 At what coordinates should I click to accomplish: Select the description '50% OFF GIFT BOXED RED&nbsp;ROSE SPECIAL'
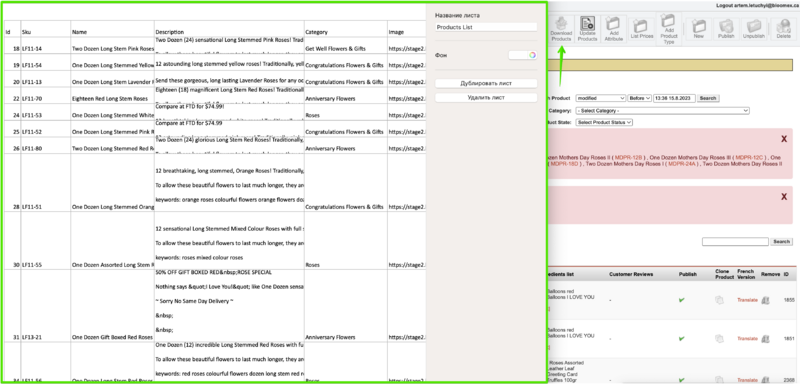(214, 272)
